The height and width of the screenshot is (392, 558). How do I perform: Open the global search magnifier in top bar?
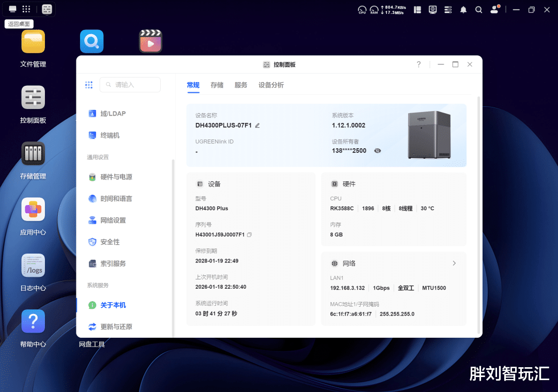point(478,10)
